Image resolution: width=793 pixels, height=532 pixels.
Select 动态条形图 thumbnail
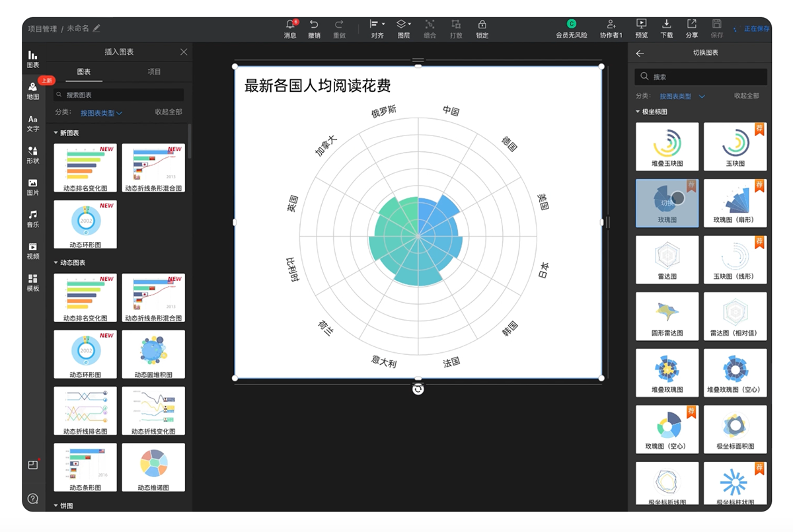(85, 467)
